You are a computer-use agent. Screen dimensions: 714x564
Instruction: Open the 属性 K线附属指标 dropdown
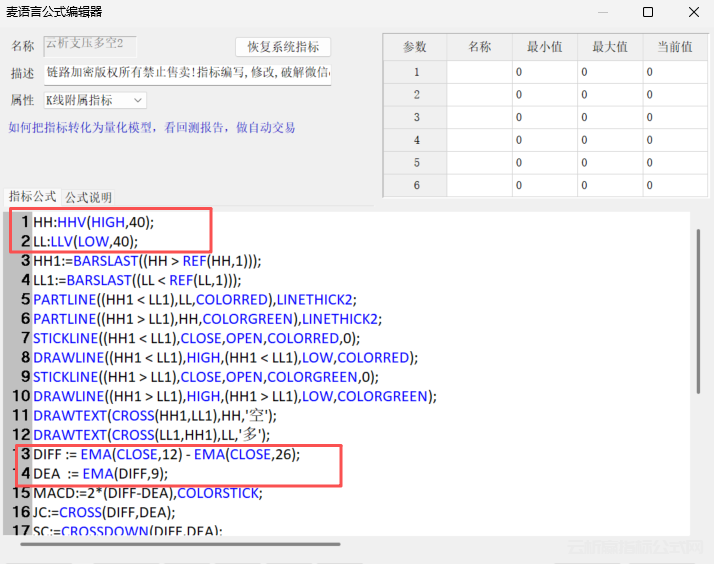point(94,100)
